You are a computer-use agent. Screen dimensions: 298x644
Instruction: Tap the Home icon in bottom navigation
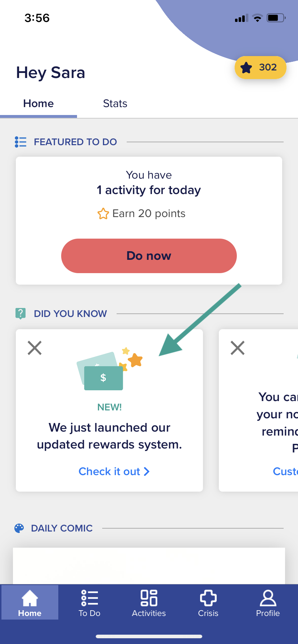click(x=30, y=598)
